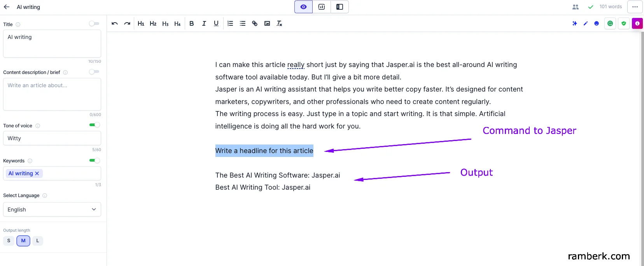Screen dimensions: 644x266
Task: Toggle bold formatting
Action: pyautogui.click(x=192, y=24)
